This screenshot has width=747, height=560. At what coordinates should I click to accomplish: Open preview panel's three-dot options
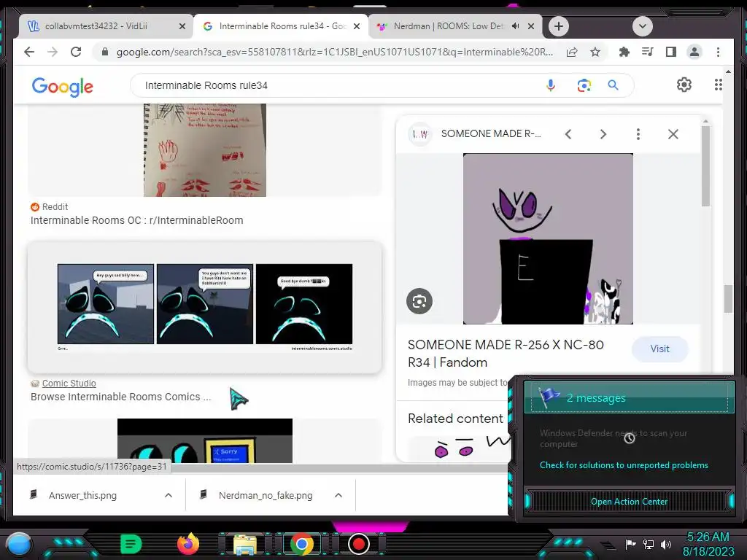[x=638, y=134]
